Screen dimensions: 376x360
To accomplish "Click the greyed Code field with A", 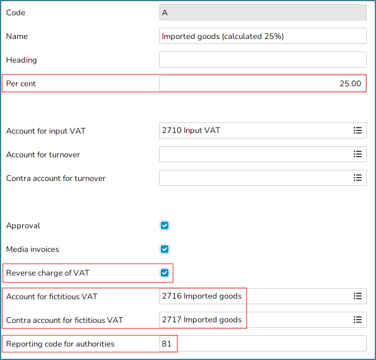I will coord(263,12).
